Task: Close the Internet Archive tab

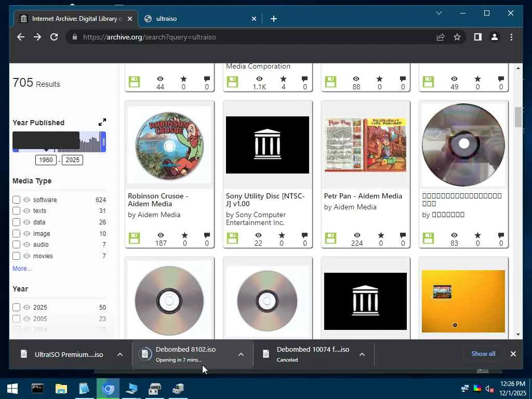Action: tap(129, 19)
